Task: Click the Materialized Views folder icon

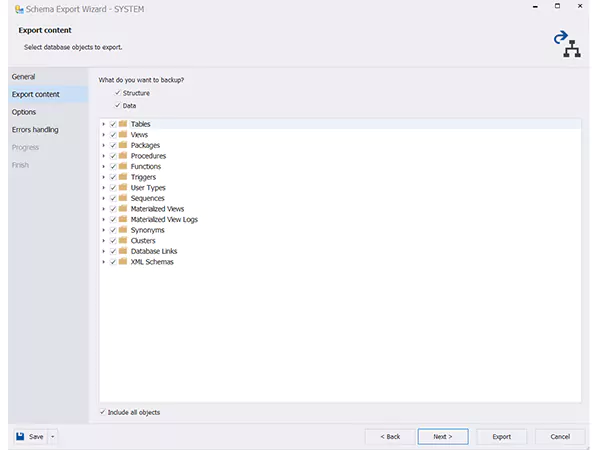Action: [123, 209]
